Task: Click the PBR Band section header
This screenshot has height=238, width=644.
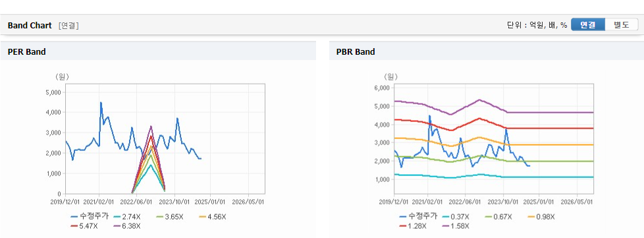Action: click(x=486, y=52)
